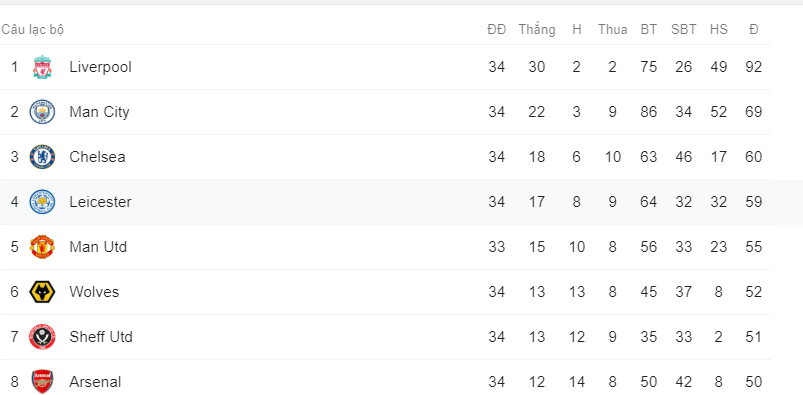
Task: Click the Leicester club crest
Action: (42, 202)
